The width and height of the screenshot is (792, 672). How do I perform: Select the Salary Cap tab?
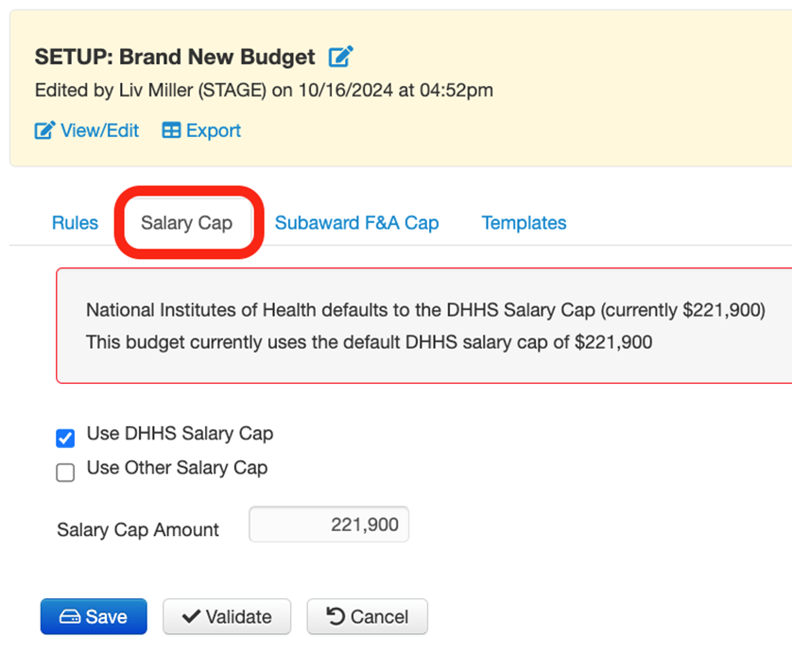click(x=186, y=223)
